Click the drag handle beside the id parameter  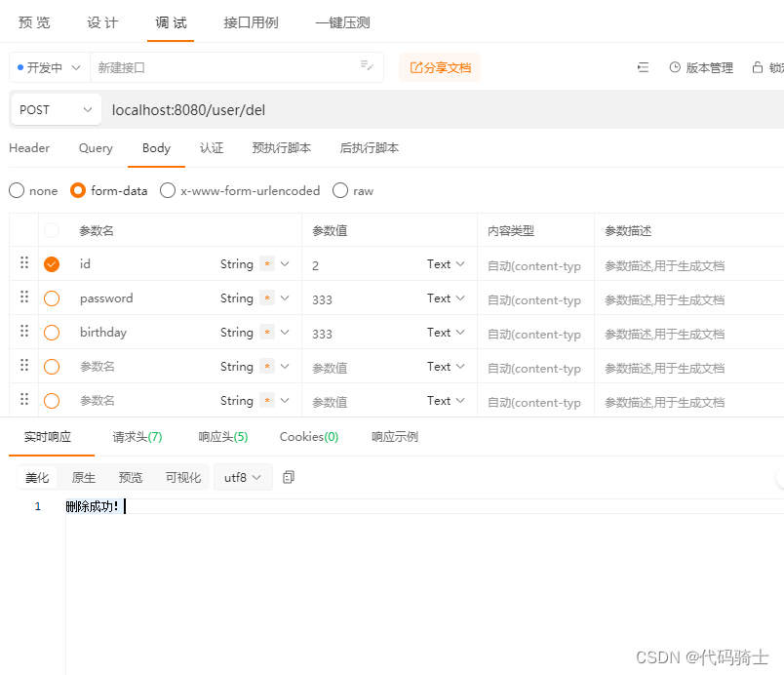[x=23, y=263]
